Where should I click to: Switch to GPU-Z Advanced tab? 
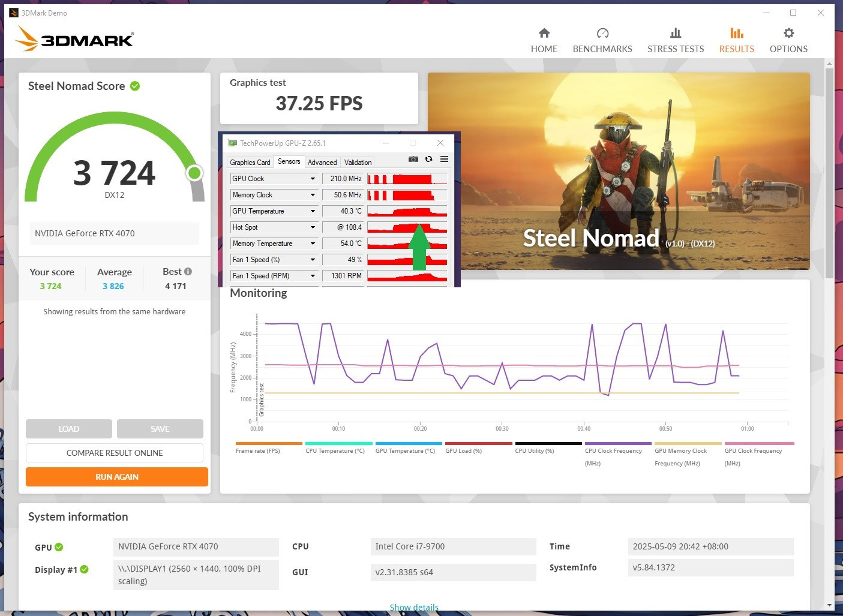tap(322, 163)
